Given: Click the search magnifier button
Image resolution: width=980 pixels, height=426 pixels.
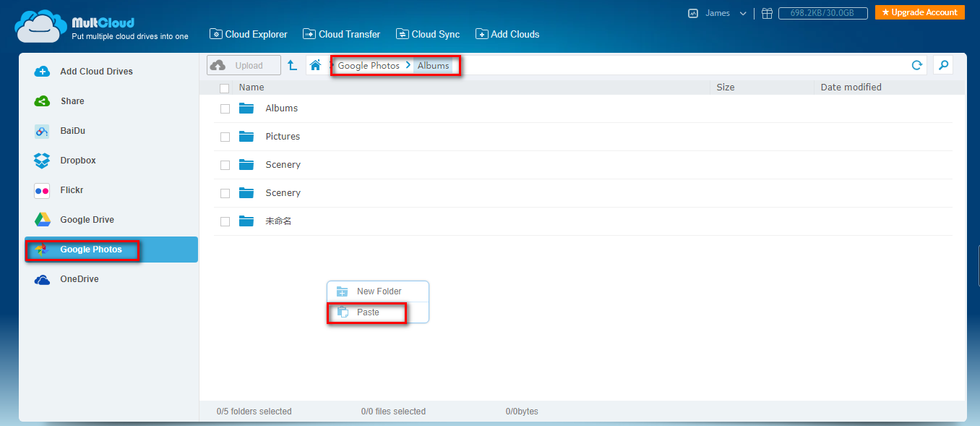Looking at the screenshot, I should [x=943, y=65].
